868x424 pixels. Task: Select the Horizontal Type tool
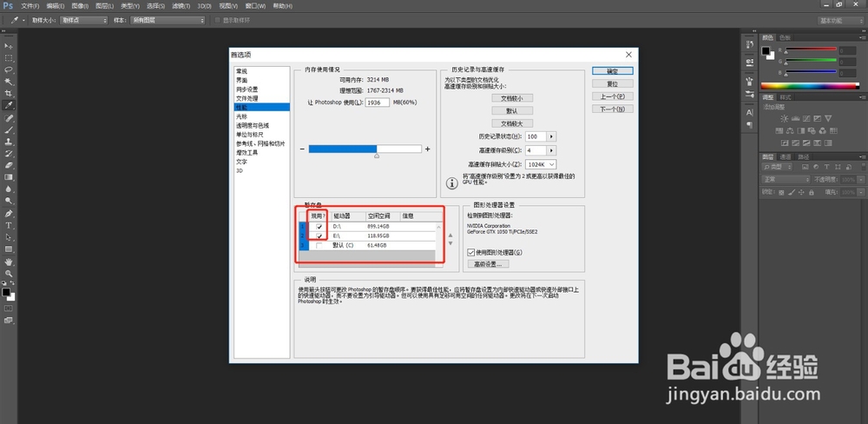point(9,226)
